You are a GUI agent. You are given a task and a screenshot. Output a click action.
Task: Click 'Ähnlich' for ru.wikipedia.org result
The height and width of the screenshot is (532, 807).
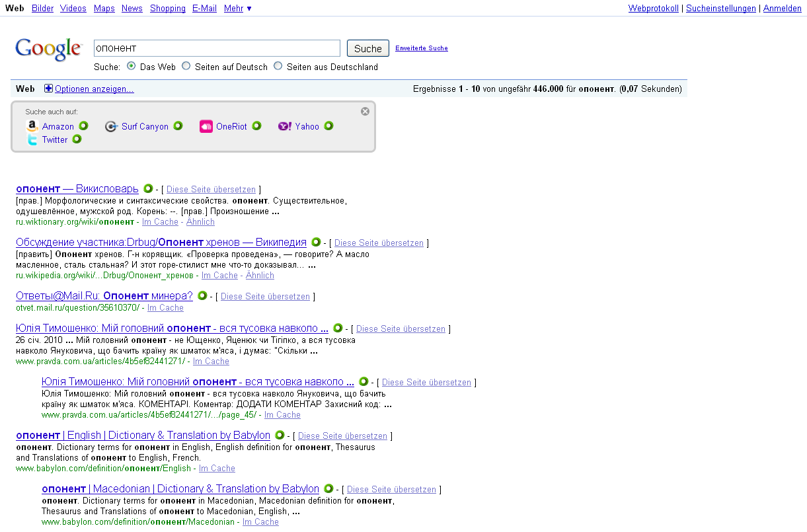point(260,276)
